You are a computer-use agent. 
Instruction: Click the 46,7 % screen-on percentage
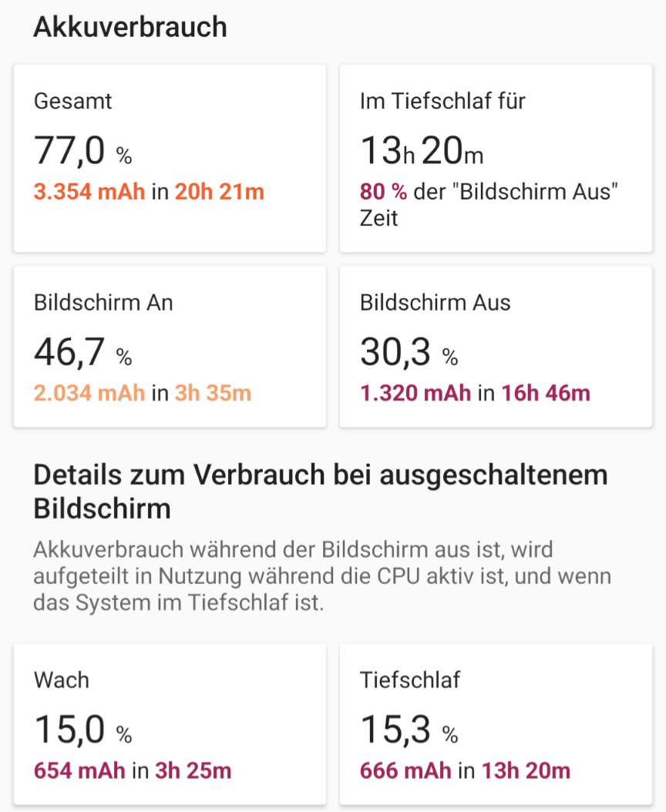(82, 353)
